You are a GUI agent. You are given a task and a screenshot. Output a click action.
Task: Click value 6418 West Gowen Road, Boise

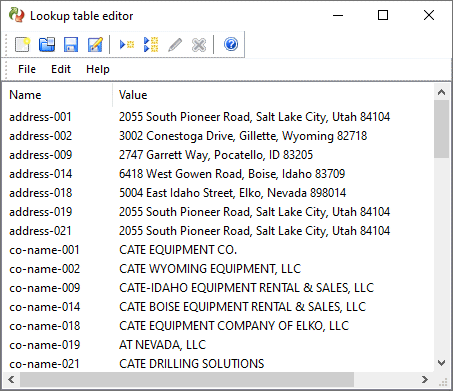[x=232, y=174]
